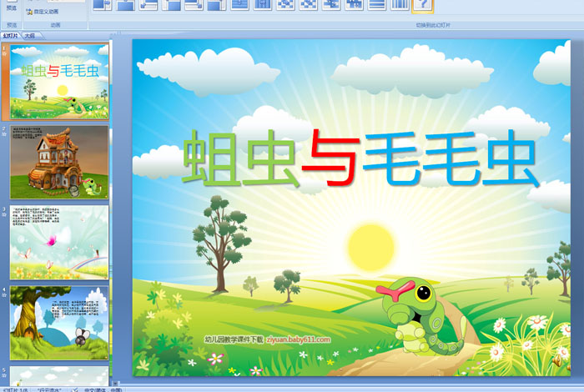Click the 幻灯片 1/8 slide counter
The height and width of the screenshot is (392, 584).
(x=15, y=390)
